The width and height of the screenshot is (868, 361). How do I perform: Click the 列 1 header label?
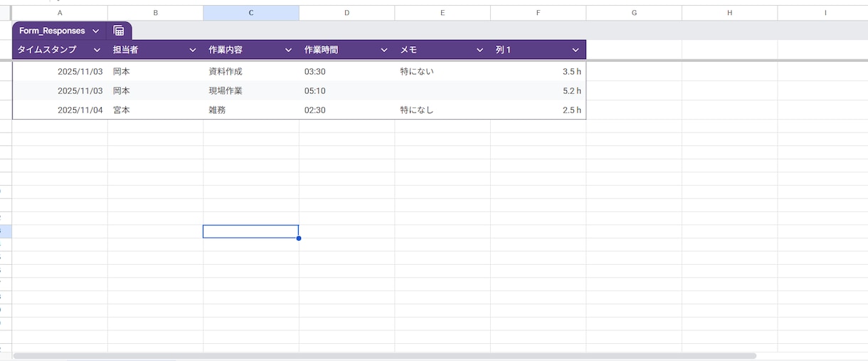(x=503, y=50)
